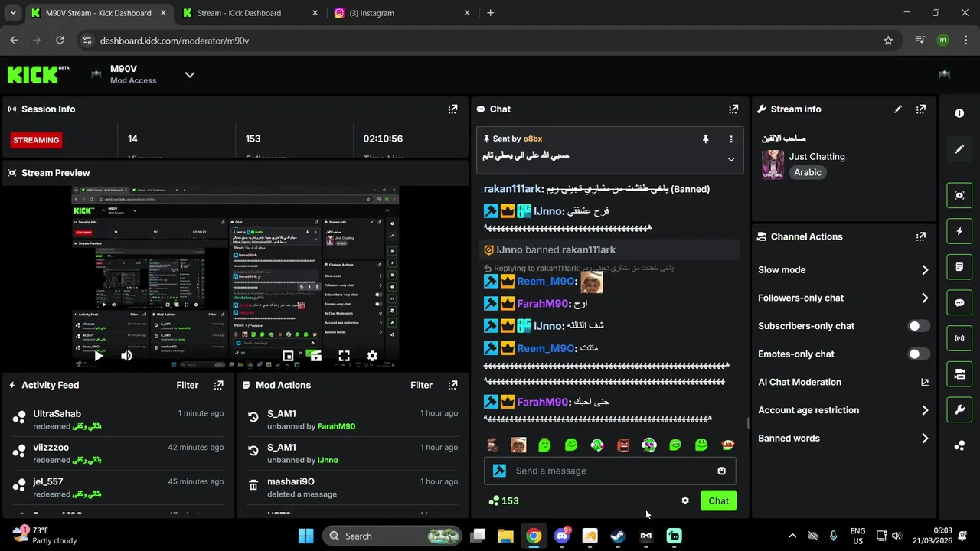Viewport: 980px width, 551px height.
Task: Click the Arabic language tag
Action: click(808, 172)
